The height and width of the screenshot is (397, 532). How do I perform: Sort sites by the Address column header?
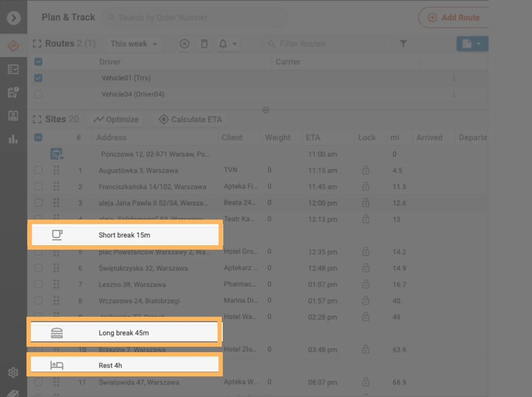point(111,137)
